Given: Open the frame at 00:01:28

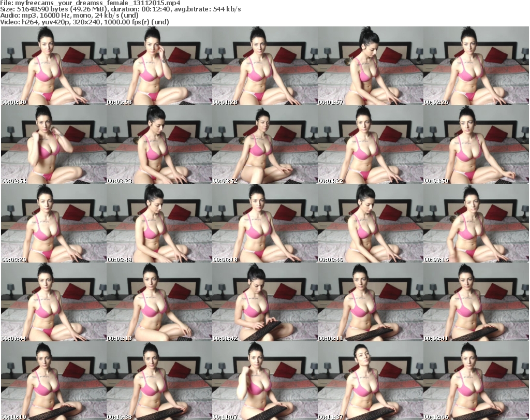Looking at the screenshot, I should pyautogui.click(x=264, y=66).
